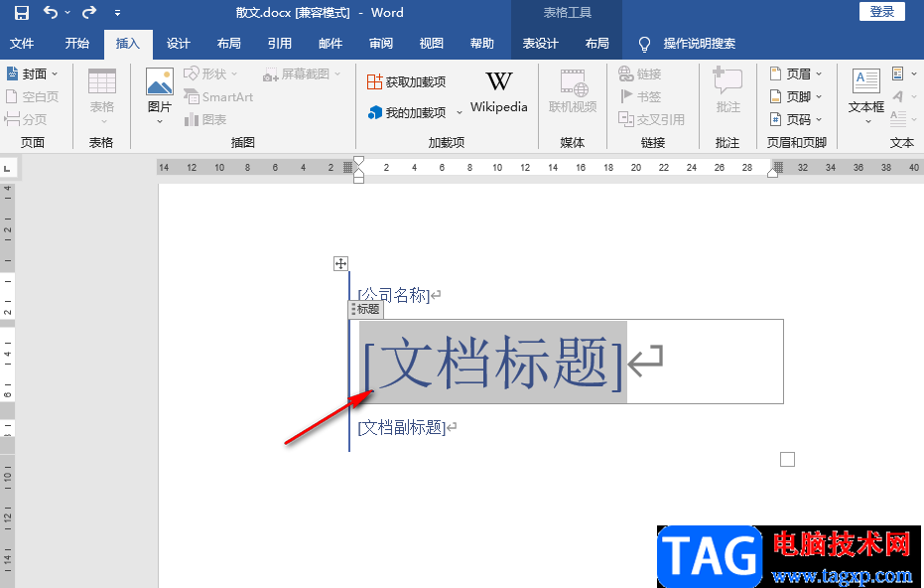Open the 页码 page number dropdown
924x588 pixels.
pos(796,120)
